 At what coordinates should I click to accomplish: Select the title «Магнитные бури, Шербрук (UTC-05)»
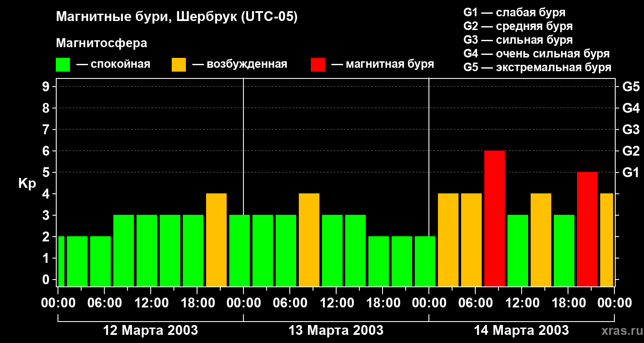click(177, 17)
